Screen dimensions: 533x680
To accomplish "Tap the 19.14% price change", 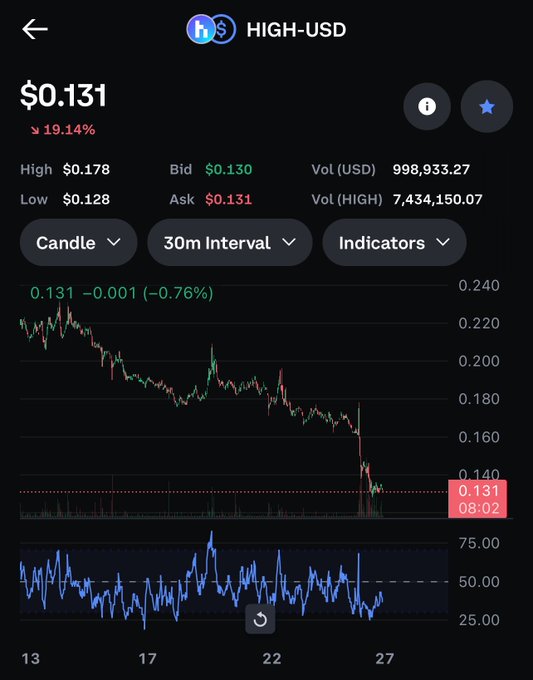I will click(x=63, y=130).
